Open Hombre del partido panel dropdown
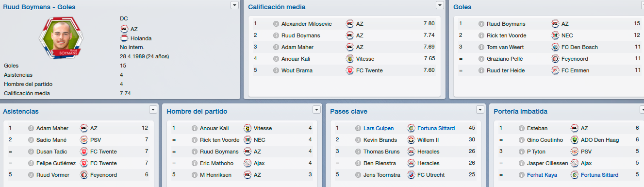The height and width of the screenshot is (187, 644). tap(317, 109)
